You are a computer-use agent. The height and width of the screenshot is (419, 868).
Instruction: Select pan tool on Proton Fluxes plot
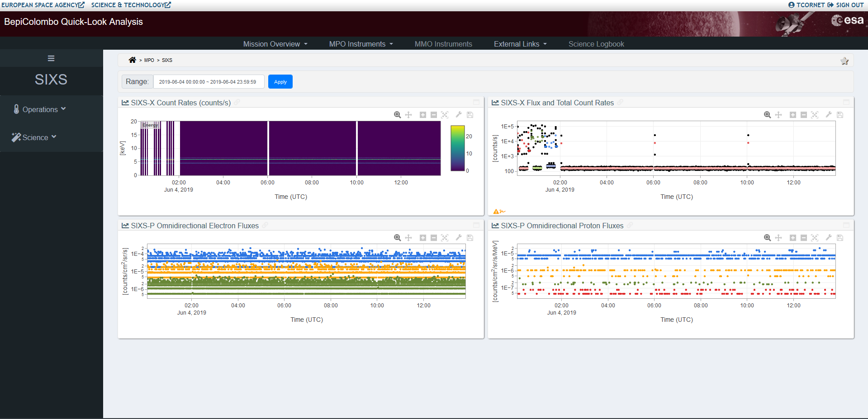point(778,238)
